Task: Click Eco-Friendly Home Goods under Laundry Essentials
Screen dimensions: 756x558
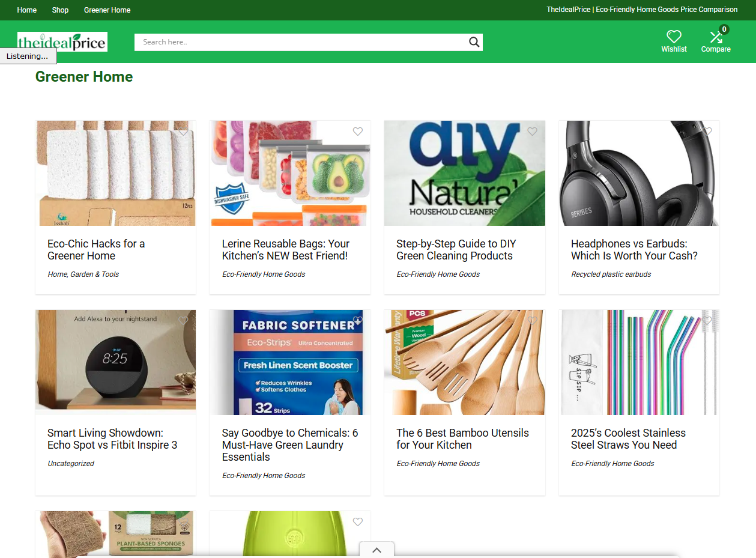Action: click(x=264, y=476)
